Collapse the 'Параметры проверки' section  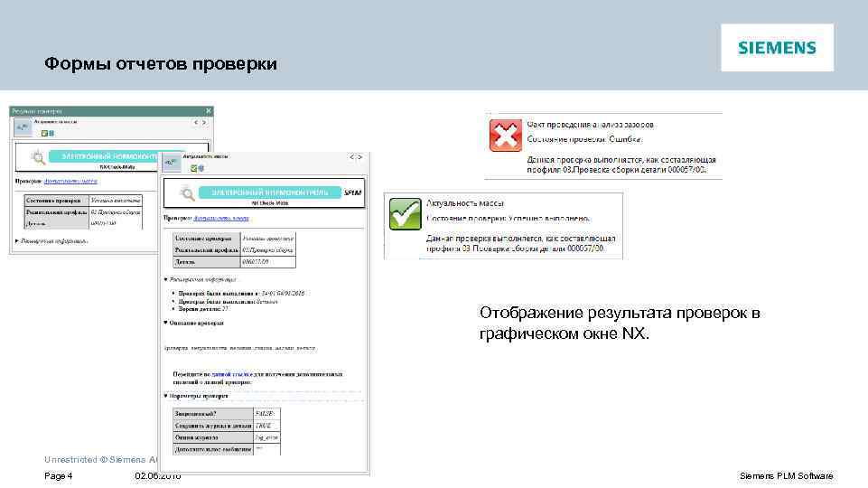coord(165,396)
